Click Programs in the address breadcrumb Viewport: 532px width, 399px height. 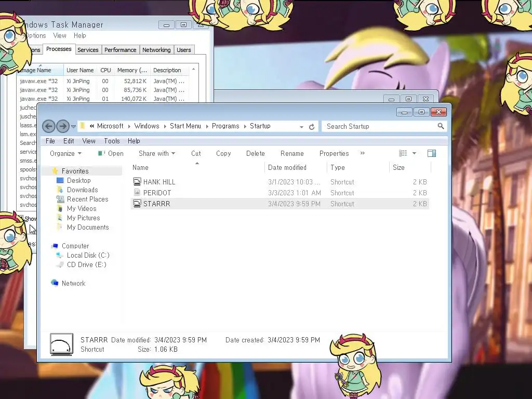225,126
